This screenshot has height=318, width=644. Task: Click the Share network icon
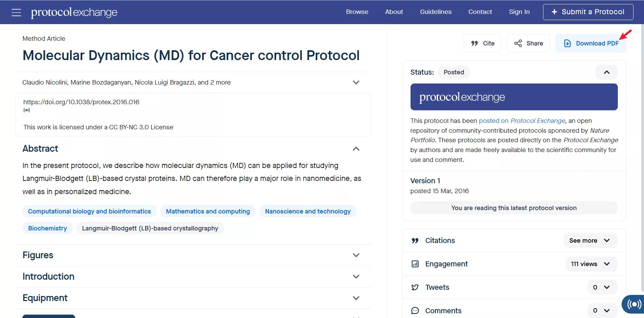tap(518, 43)
